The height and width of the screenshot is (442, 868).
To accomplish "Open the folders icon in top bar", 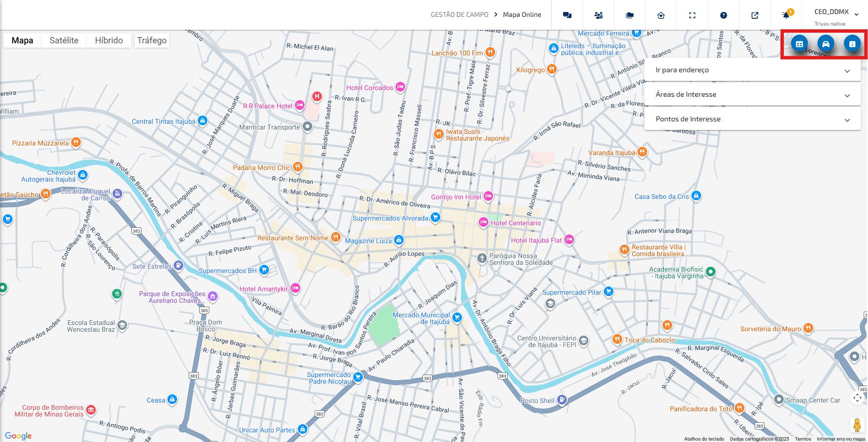I will pyautogui.click(x=630, y=15).
